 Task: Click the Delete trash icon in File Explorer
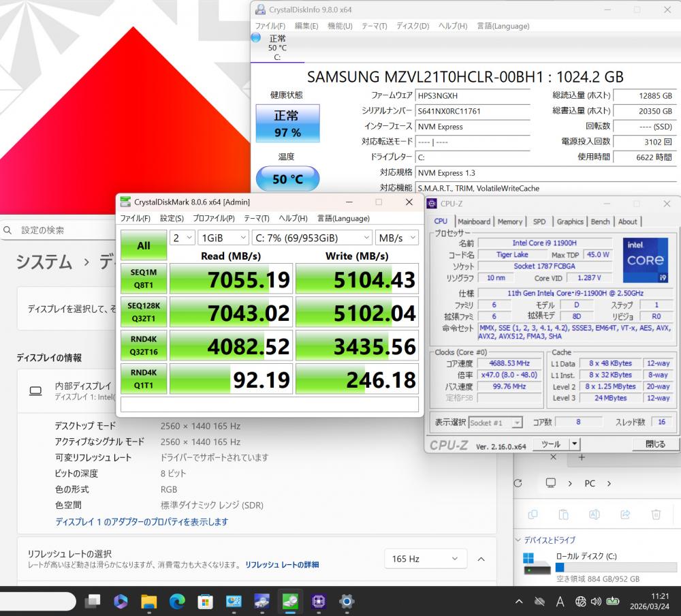(x=656, y=514)
